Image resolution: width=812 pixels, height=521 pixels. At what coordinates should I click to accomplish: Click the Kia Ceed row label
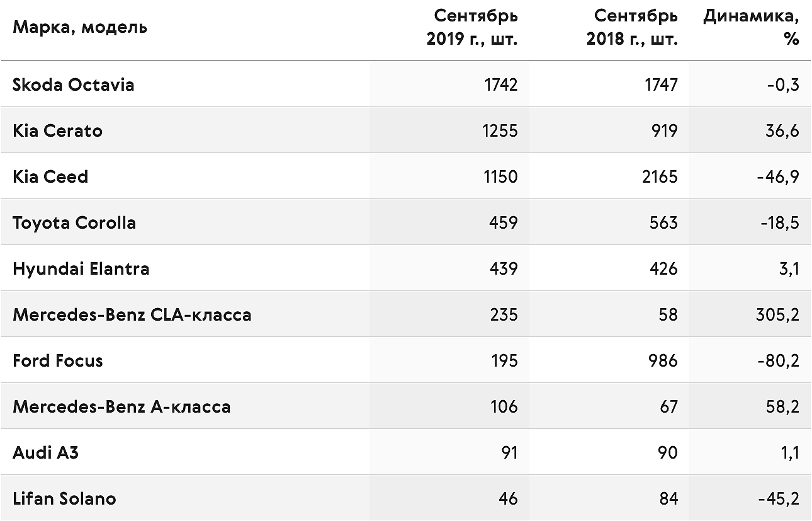click(x=50, y=176)
